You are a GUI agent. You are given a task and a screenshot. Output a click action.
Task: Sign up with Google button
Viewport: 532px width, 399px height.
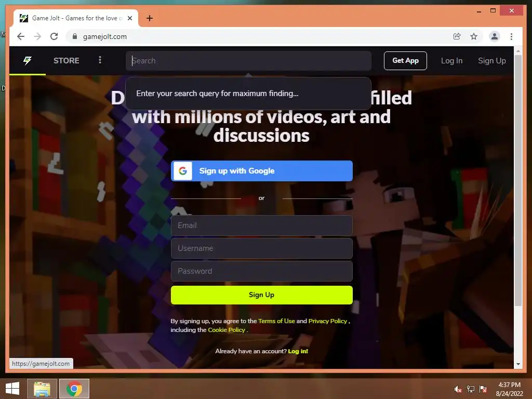pos(262,171)
